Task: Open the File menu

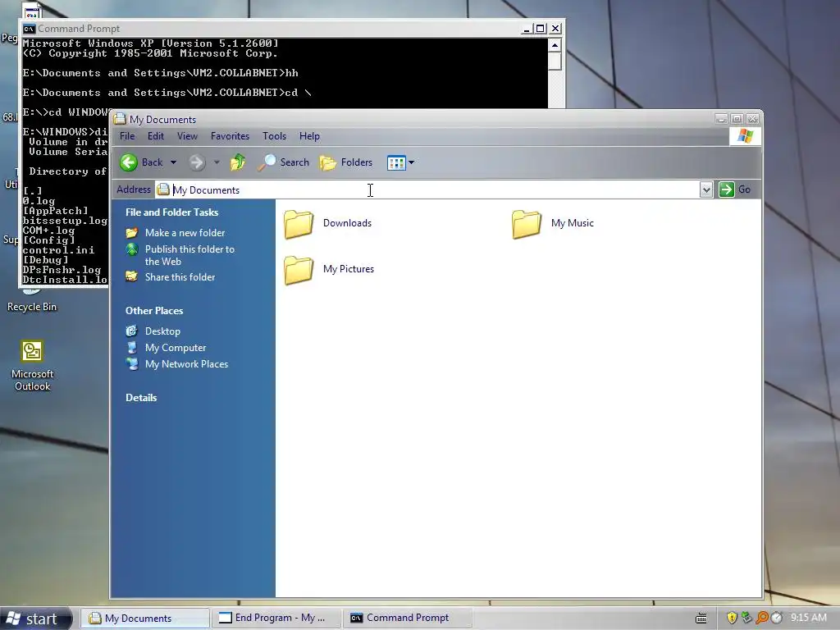Action: point(127,136)
